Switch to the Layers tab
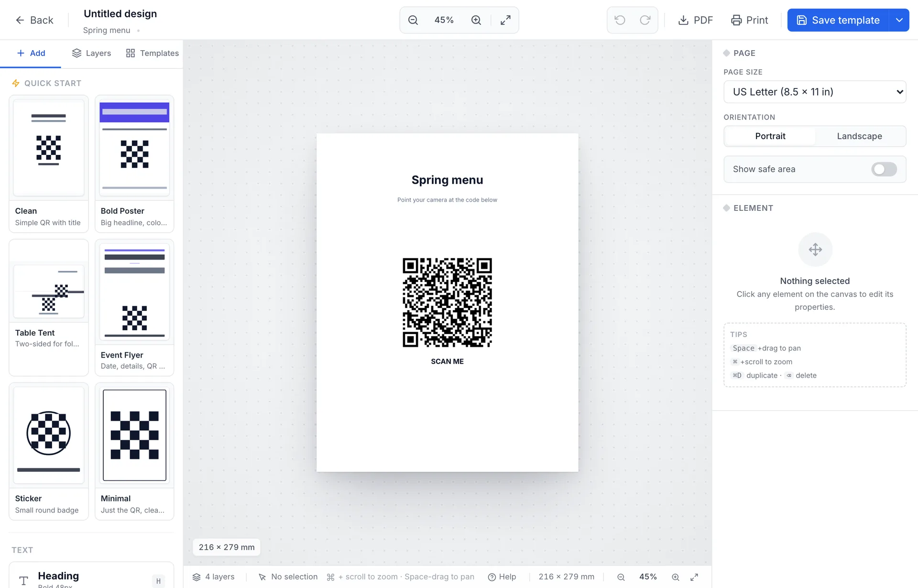Screen dimensions: 918x588 coord(91,53)
